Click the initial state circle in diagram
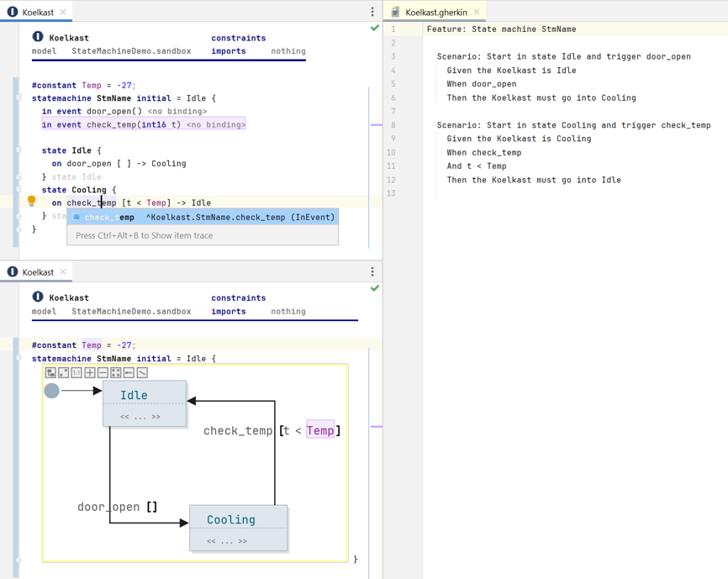Screen dimensions: 728x579 [52, 391]
